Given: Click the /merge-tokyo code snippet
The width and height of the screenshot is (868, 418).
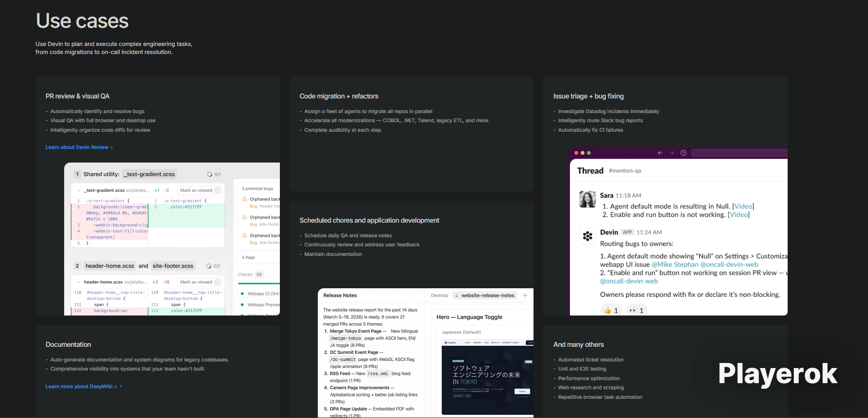Looking at the screenshot, I should (x=346, y=338).
